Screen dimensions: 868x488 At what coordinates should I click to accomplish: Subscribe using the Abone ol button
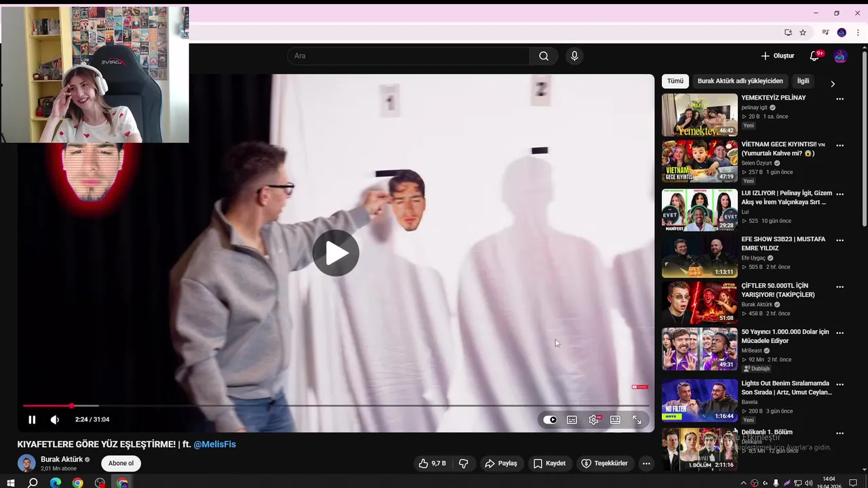(121, 464)
